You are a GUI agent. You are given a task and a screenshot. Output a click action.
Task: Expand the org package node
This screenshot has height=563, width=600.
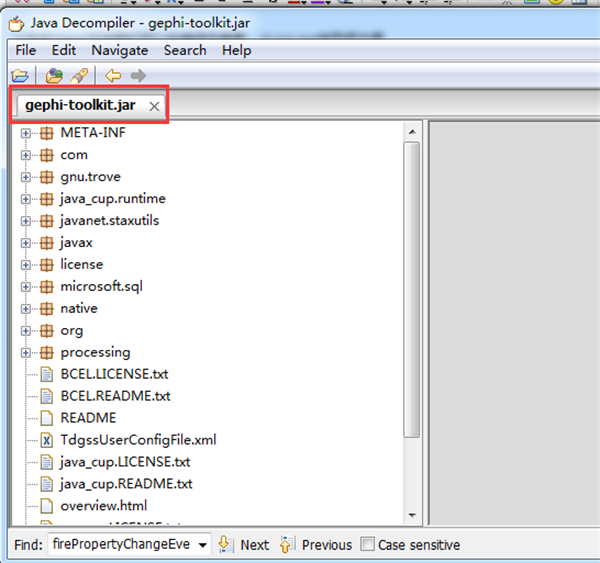26,331
